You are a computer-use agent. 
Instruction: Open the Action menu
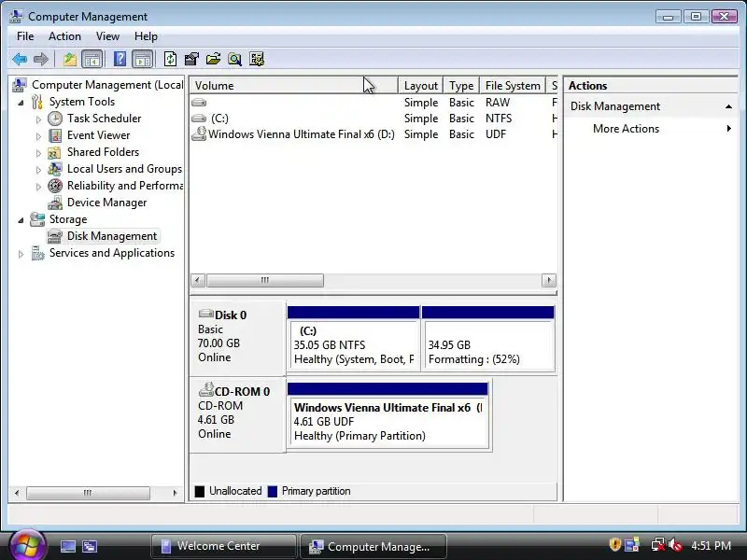coord(64,36)
